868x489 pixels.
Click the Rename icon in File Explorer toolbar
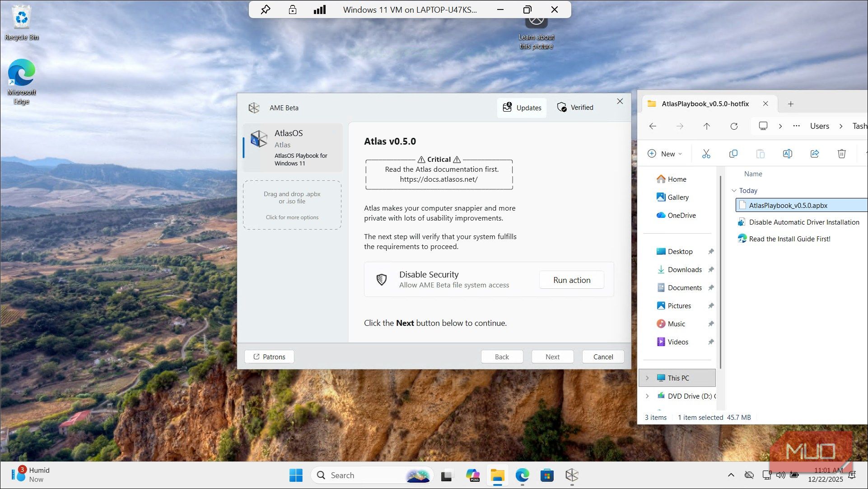(787, 154)
